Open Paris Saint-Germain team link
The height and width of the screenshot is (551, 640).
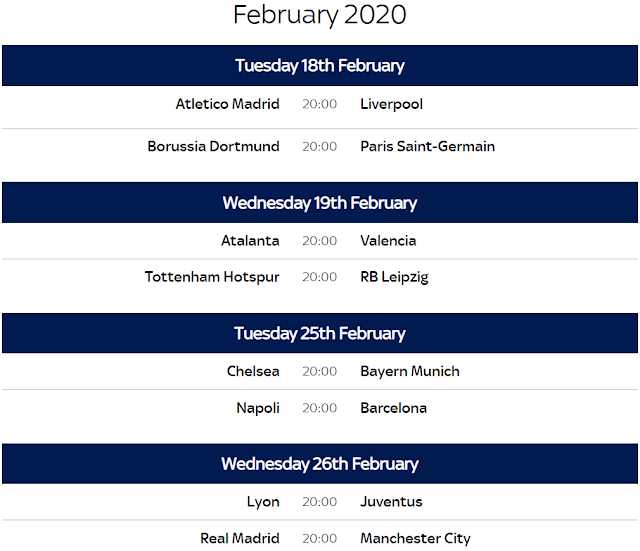[427, 147]
